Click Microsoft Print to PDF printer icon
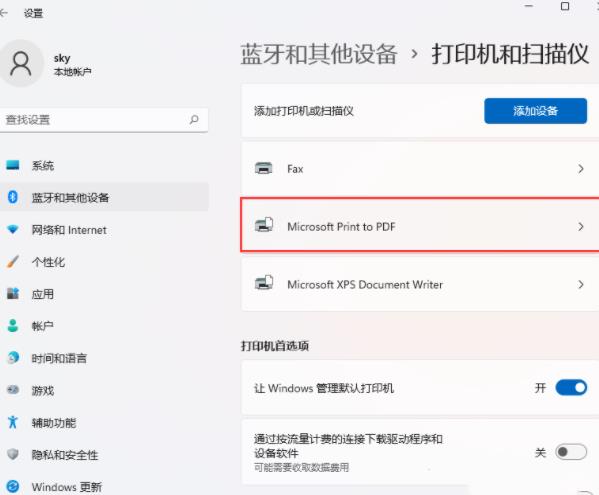599x495 pixels. point(264,225)
